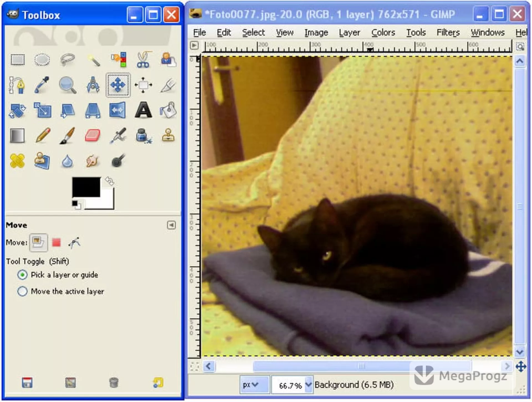The image size is (532, 402).
Task: Select the Scale tool
Action: [x=42, y=110]
